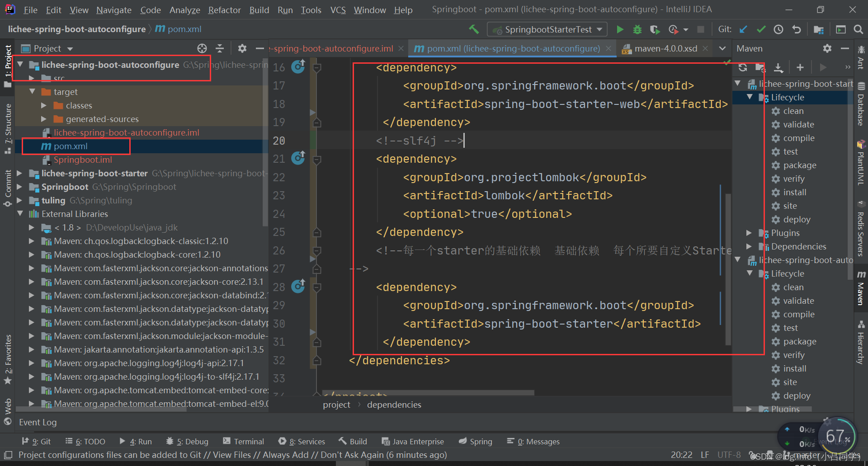
Task: Open the Refactor menu
Action: coord(224,9)
